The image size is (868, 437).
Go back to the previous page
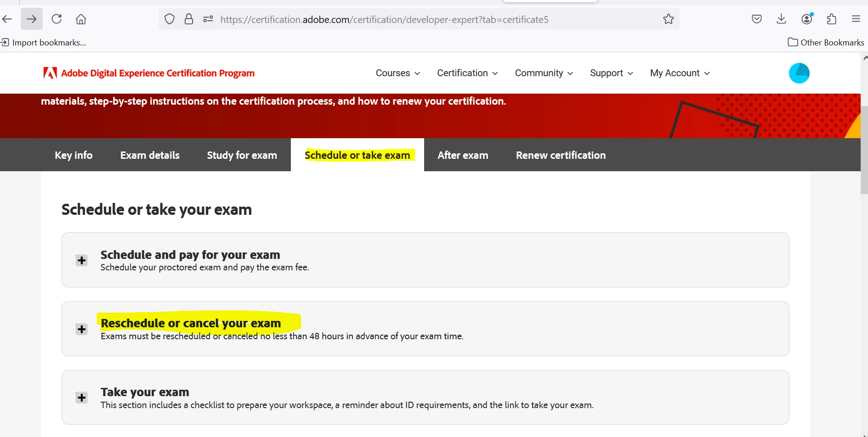click(7, 19)
